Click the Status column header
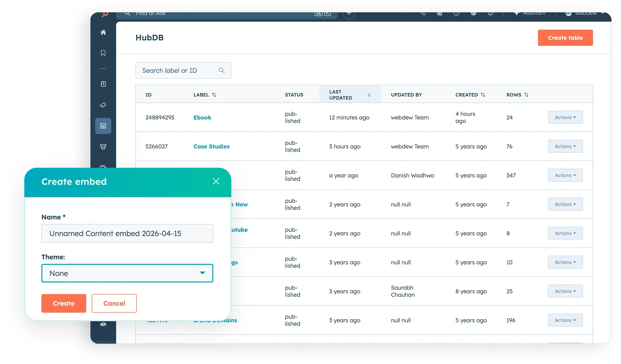621x364 pixels. [294, 95]
